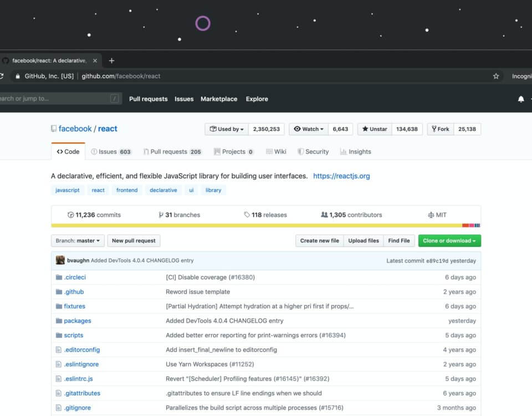532x416 pixels.
Task: Click the javascript topic tag
Action: click(x=67, y=190)
